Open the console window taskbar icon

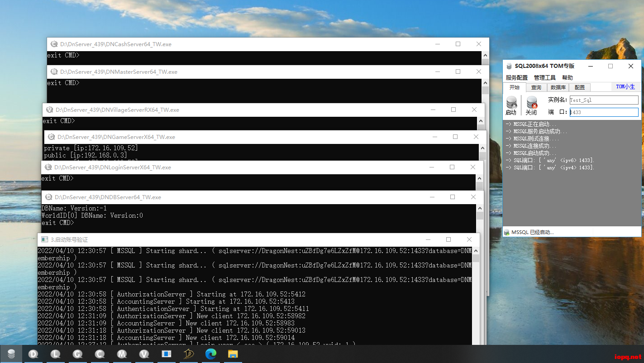166,354
